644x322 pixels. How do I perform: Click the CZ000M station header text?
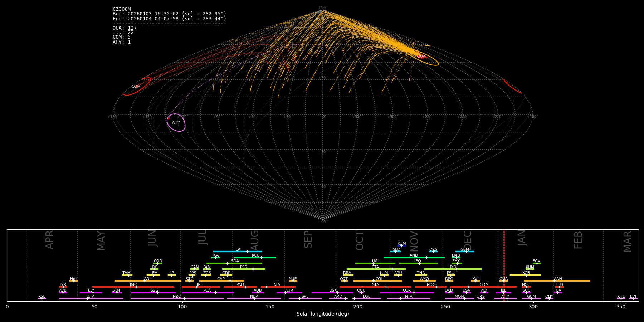coord(122,9)
